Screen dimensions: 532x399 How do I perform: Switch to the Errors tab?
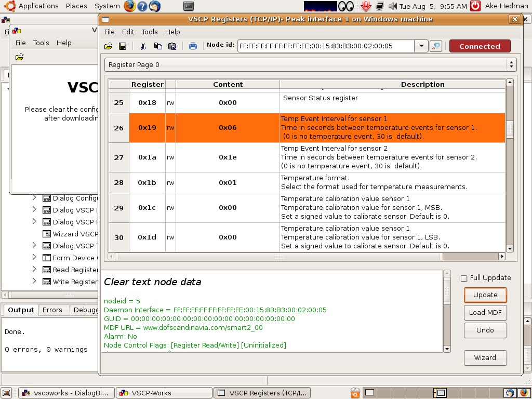[x=52, y=310]
